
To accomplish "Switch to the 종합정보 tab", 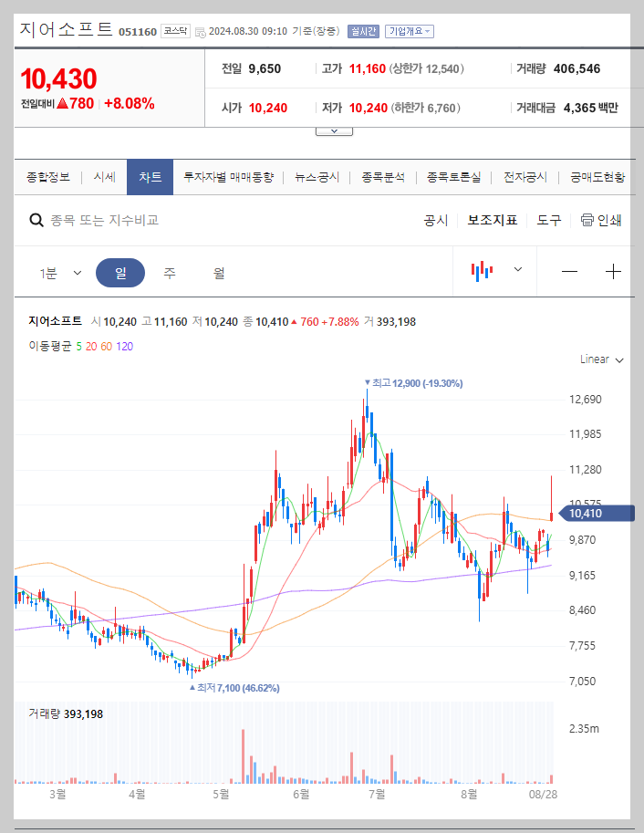I will [x=47, y=177].
